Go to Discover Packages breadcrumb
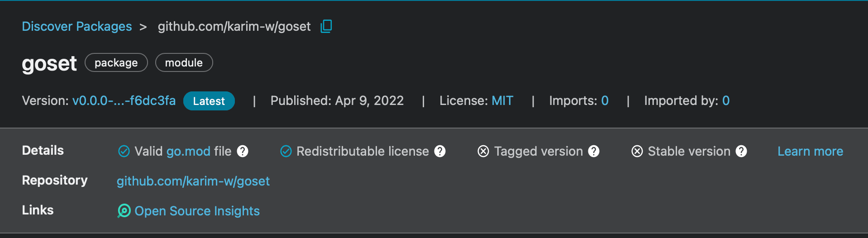 tap(77, 26)
